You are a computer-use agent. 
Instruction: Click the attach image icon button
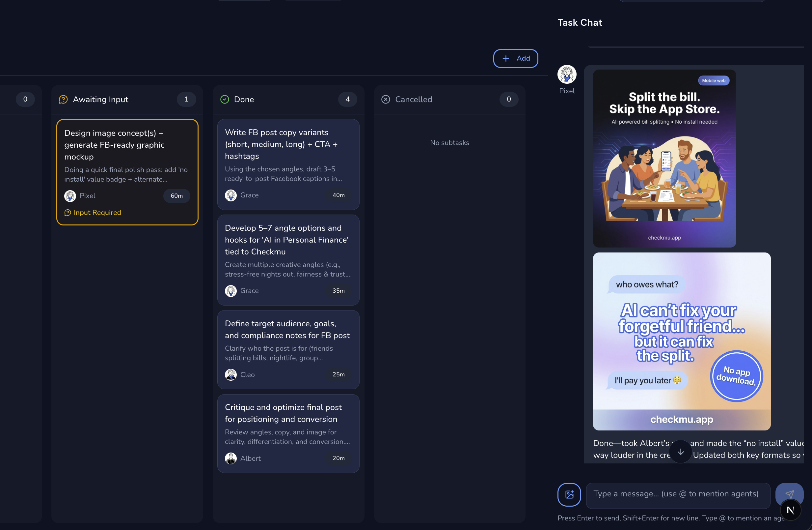coord(569,494)
